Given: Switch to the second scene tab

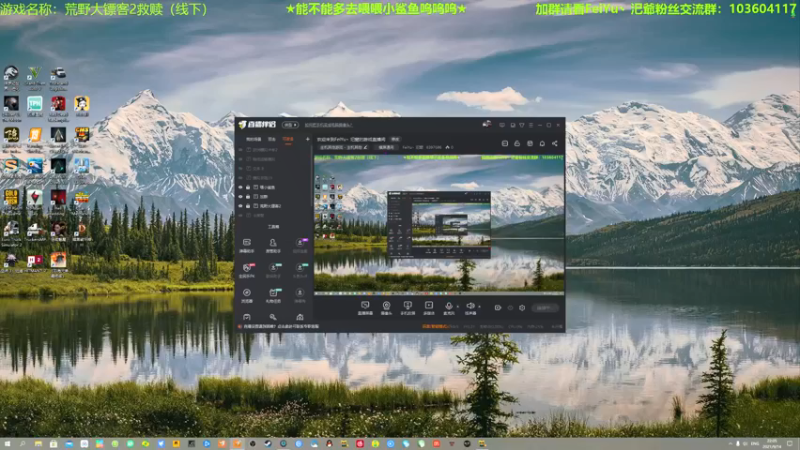Looking at the screenshot, I should point(272,139).
